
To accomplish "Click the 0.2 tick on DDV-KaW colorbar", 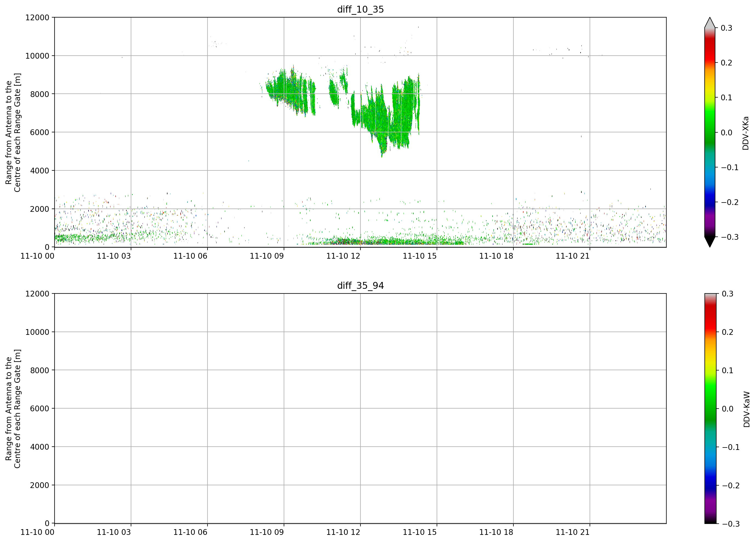I will click(727, 332).
